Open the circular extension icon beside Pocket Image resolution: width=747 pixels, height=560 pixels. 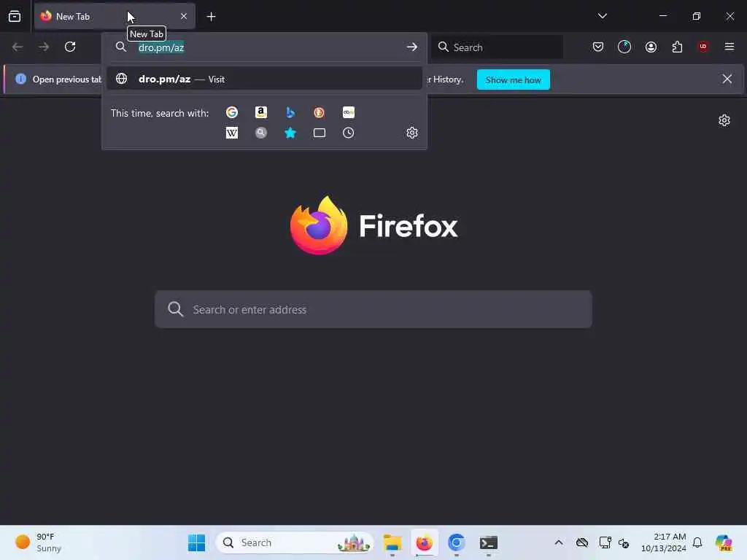click(624, 47)
